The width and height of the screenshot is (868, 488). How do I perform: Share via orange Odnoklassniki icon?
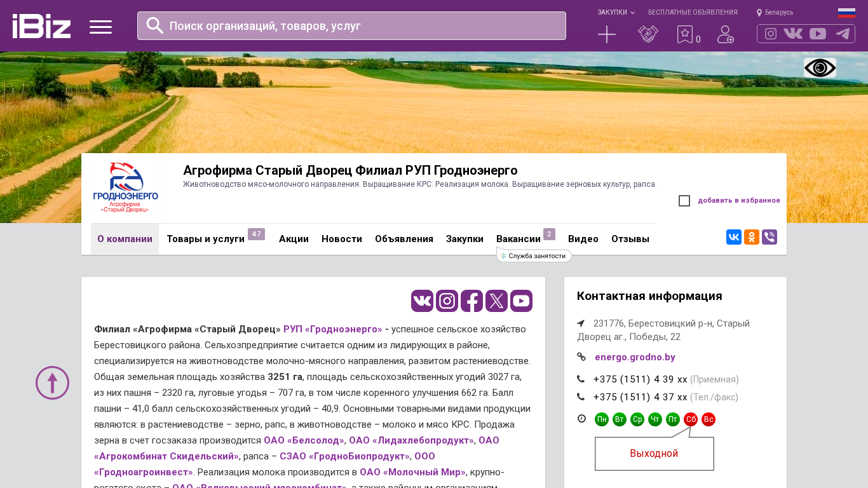(752, 237)
